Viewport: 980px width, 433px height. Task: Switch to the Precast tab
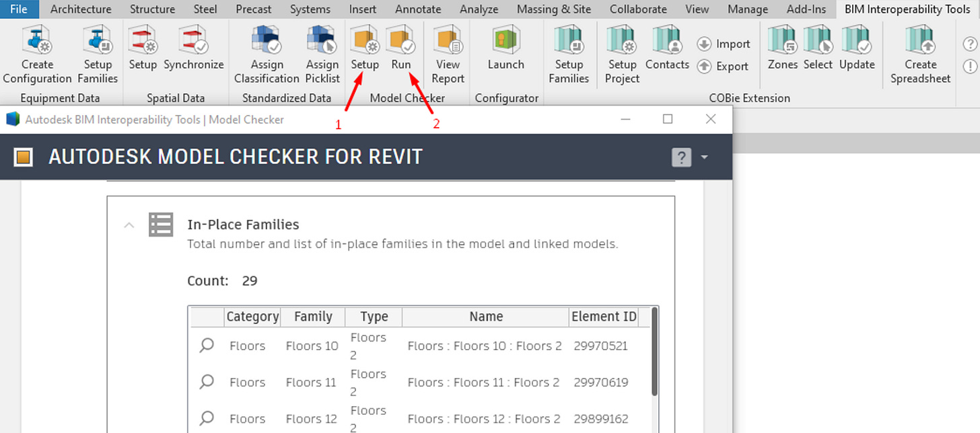tap(254, 9)
